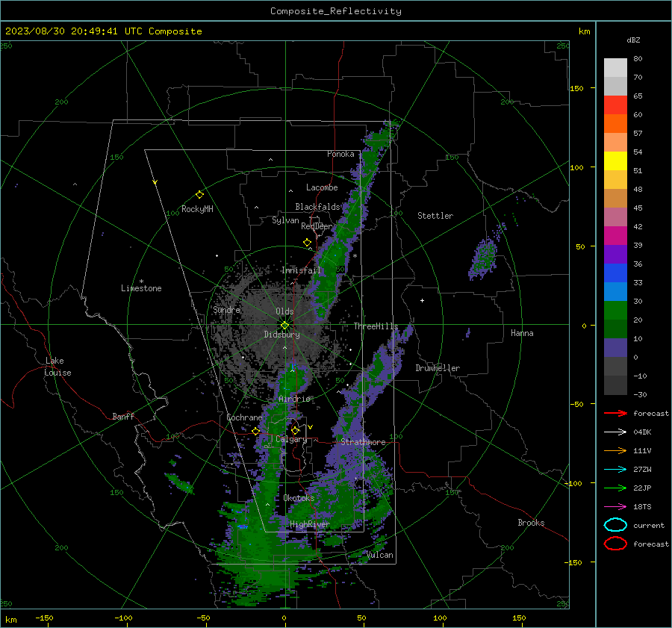Click the magenta 18TS arrow icon
The width and height of the screenshot is (672, 628).
tap(615, 507)
